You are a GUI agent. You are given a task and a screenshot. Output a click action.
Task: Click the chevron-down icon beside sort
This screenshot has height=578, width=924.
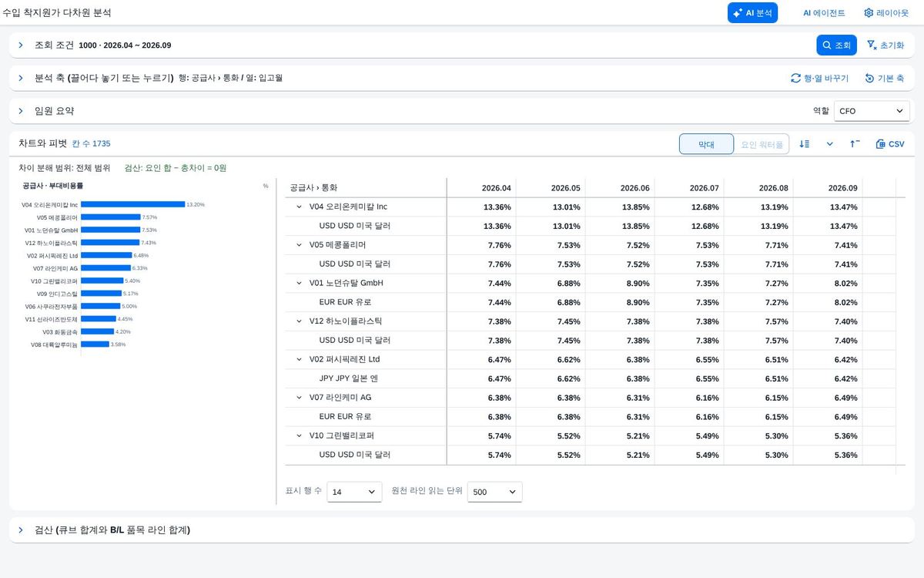[x=830, y=144]
